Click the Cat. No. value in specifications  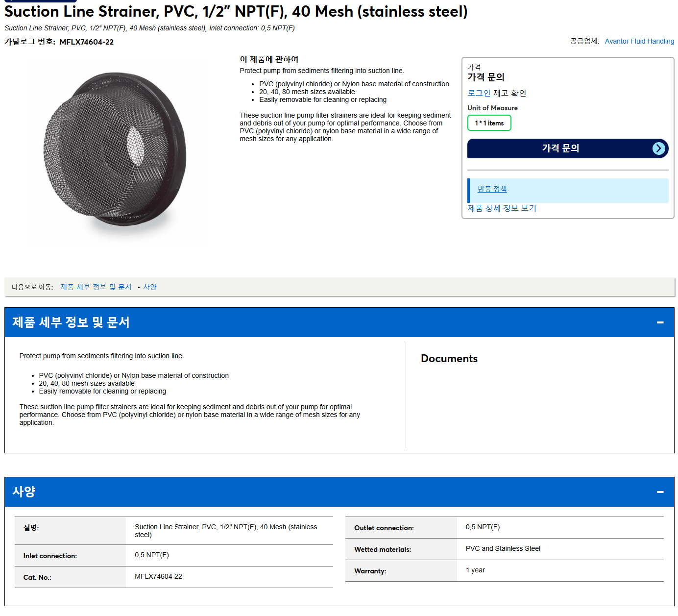158,577
